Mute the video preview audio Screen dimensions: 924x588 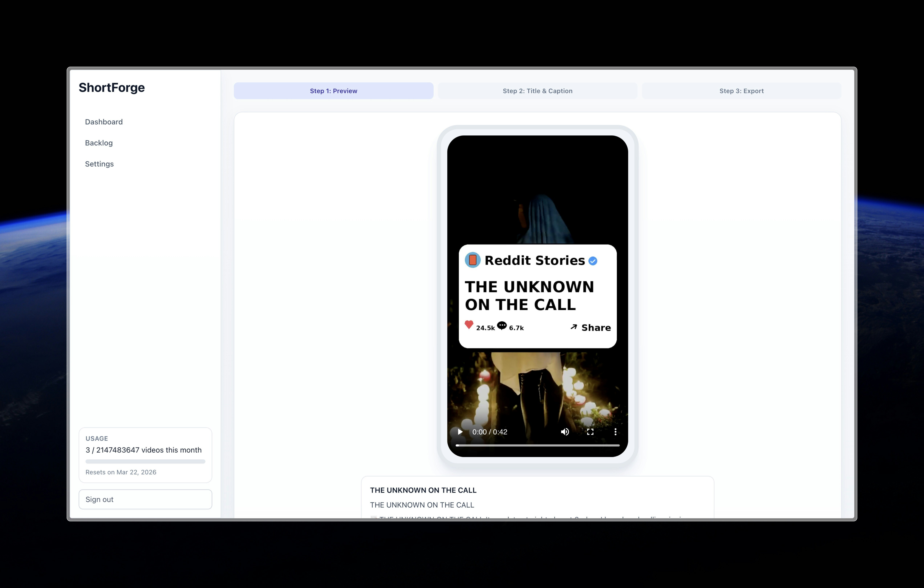564,431
